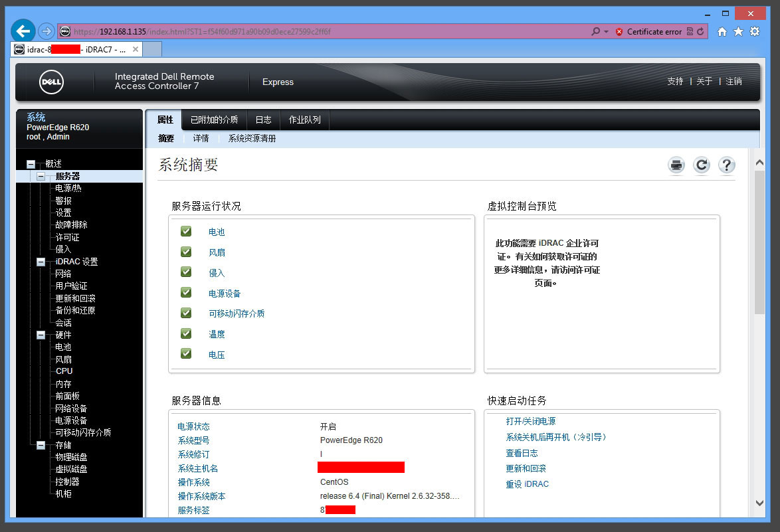Click the green check icon beside 侵入
The height and width of the screenshot is (532, 780).
coord(186,272)
